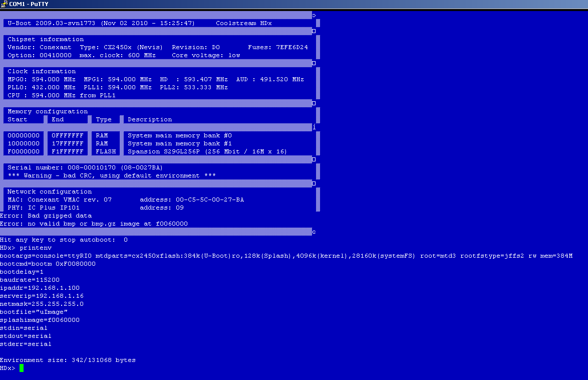Image resolution: width=588 pixels, height=380 pixels.
Task: Click the bootcmd=bootm 0xF0080000 line
Action: [x=48, y=264]
